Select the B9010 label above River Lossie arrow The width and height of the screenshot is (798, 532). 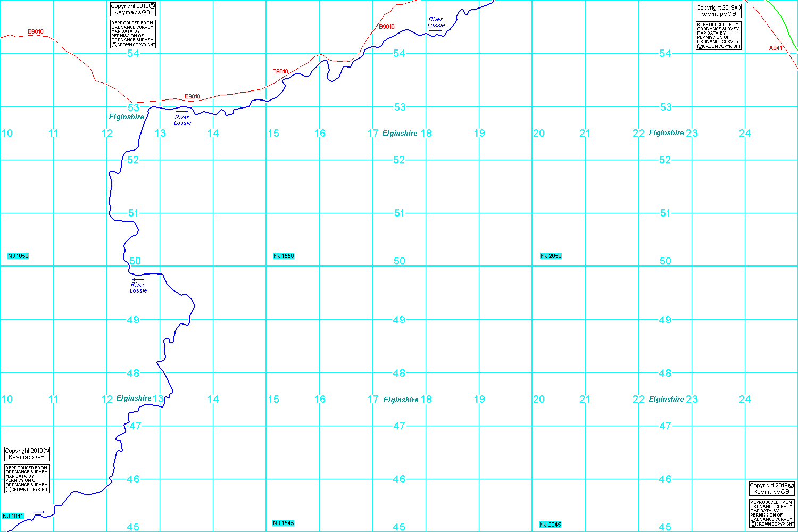(x=193, y=96)
